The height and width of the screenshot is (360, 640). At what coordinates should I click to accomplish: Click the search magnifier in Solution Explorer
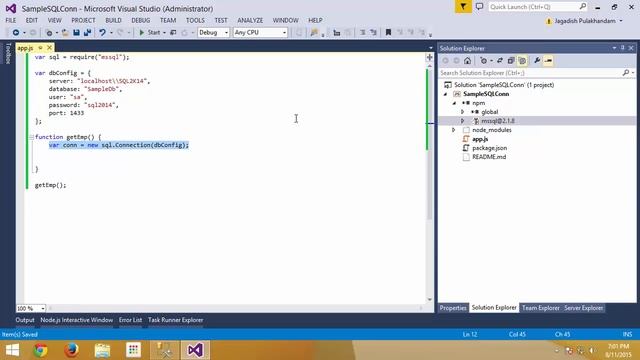[626, 73]
